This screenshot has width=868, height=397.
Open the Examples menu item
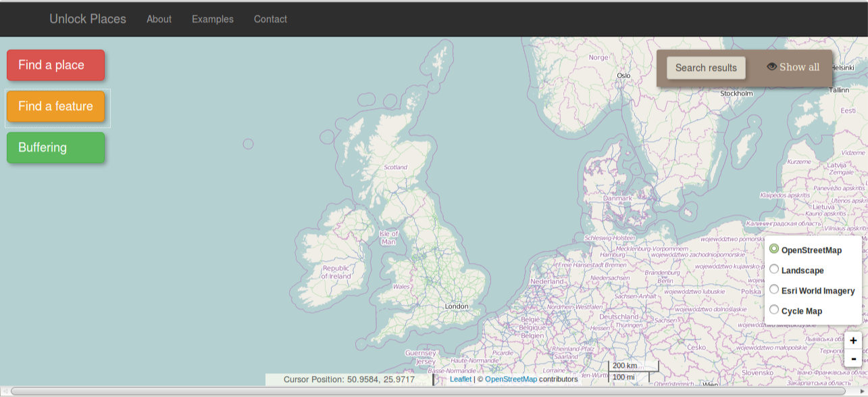pyautogui.click(x=212, y=19)
